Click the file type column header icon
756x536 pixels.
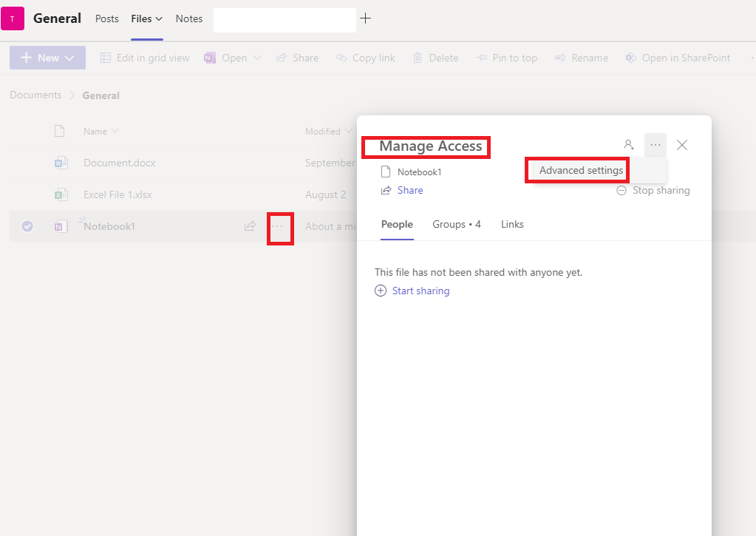click(59, 131)
